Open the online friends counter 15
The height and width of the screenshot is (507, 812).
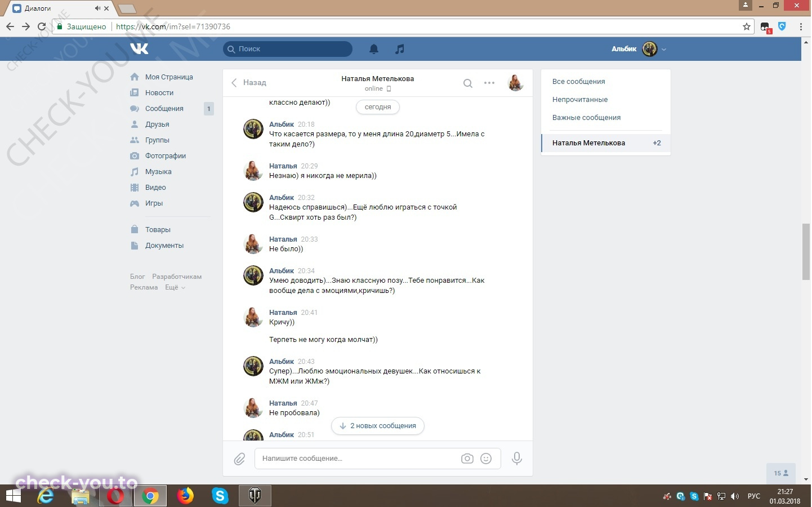tap(781, 473)
